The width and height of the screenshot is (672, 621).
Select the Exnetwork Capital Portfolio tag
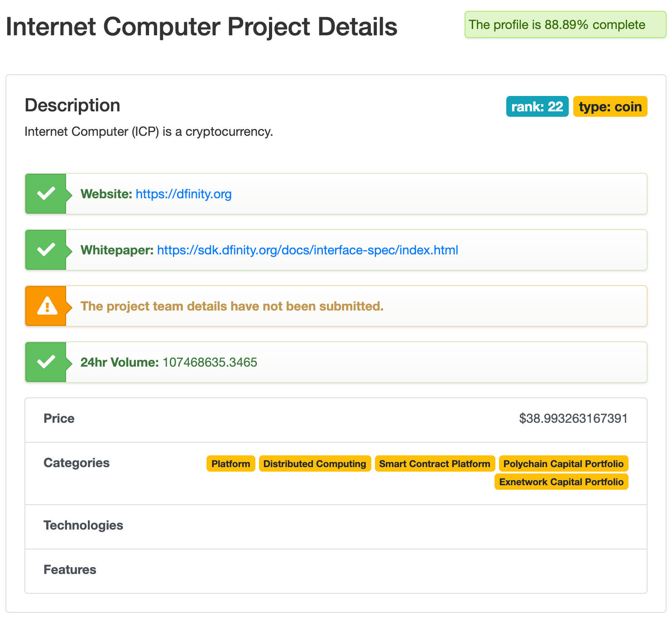(x=562, y=482)
